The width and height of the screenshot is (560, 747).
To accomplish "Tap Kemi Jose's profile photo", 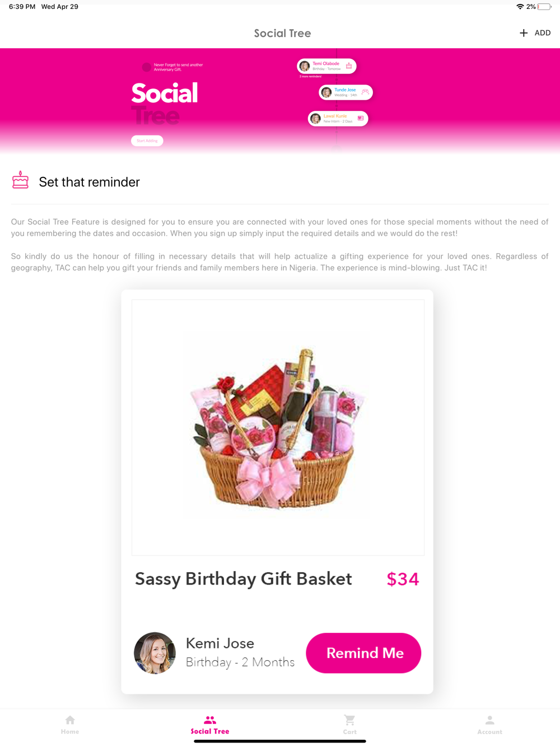I will [x=155, y=653].
